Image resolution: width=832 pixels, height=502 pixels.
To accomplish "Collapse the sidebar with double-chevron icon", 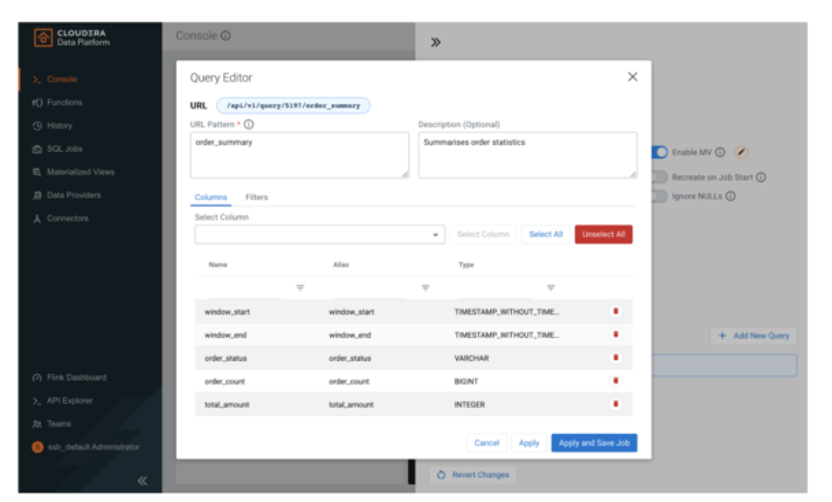I will click(x=142, y=481).
